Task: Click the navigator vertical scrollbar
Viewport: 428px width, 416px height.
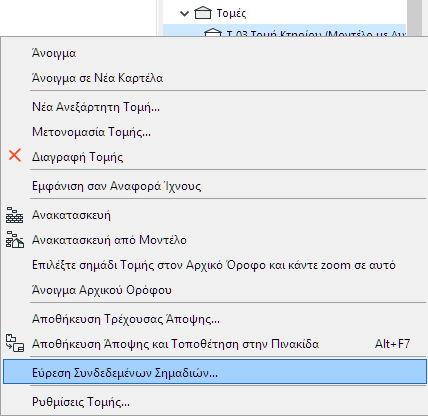Action: pyautogui.click(x=414, y=18)
